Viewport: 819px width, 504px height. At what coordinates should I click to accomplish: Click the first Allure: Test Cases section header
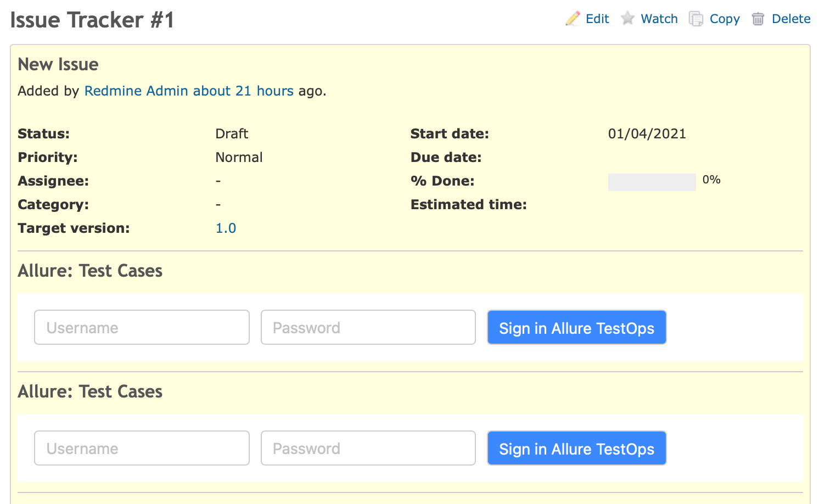tap(90, 270)
